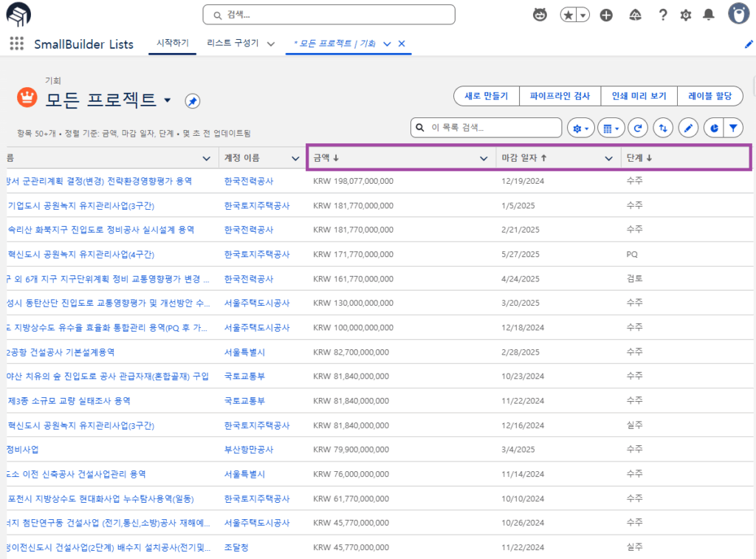The height and width of the screenshot is (559, 756).
Task: Open the 마감 일자 column actions chevron
Action: tap(609, 158)
